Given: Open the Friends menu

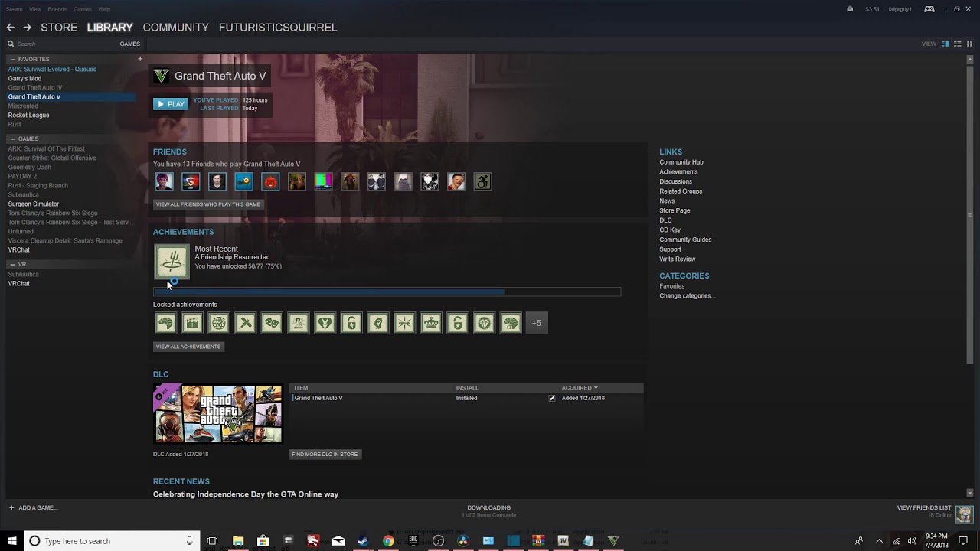Looking at the screenshot, I should (x=57, y=9).
